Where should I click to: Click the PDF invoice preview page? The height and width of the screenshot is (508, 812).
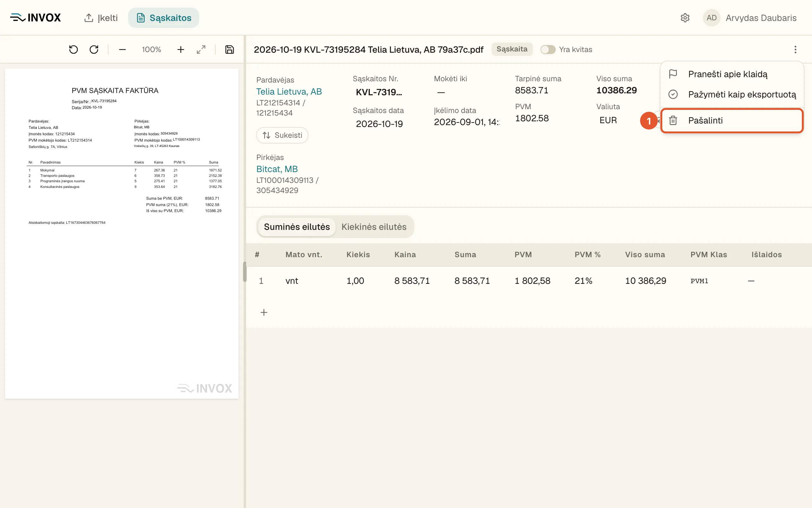122,234
